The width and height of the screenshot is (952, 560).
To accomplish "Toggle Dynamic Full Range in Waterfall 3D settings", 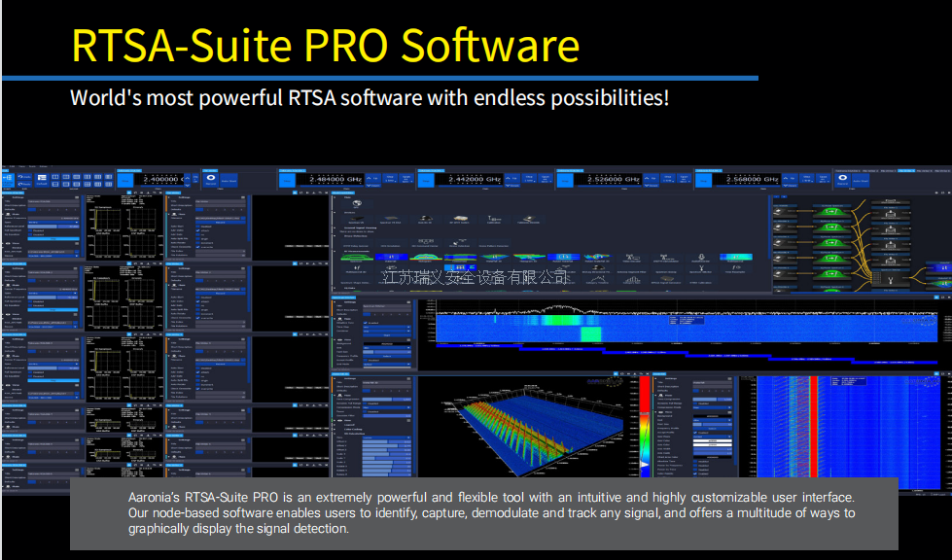I will [x=364, y=403].
